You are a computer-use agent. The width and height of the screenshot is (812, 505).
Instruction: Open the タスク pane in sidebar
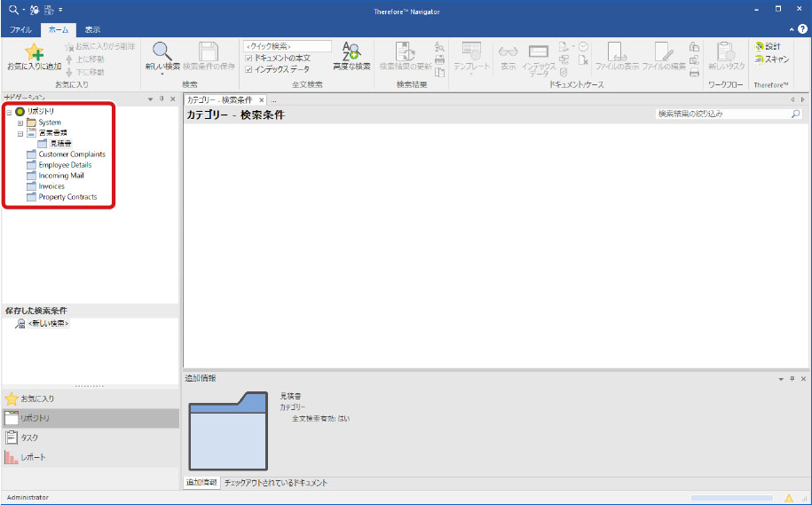(29, 438)
